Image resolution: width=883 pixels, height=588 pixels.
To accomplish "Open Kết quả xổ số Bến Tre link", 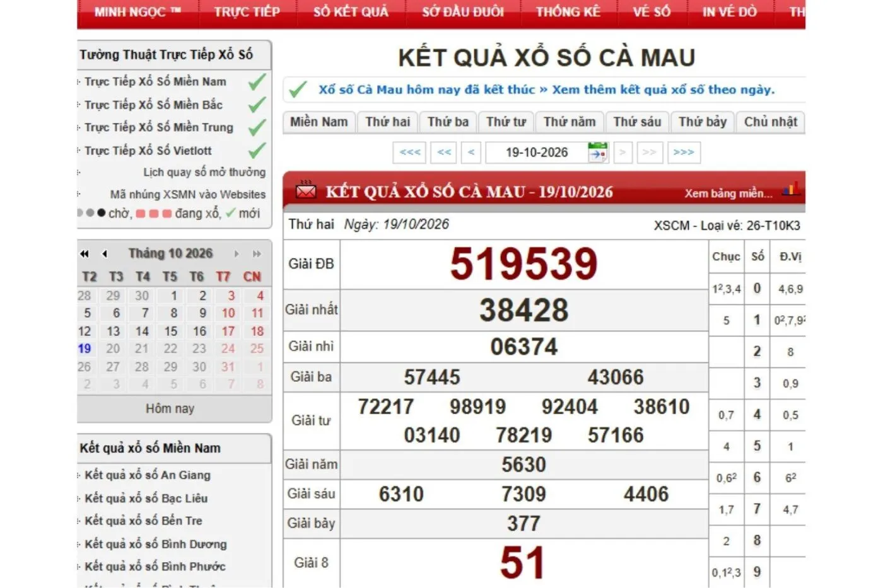I will pyautogui.click(x=144, y=521).
